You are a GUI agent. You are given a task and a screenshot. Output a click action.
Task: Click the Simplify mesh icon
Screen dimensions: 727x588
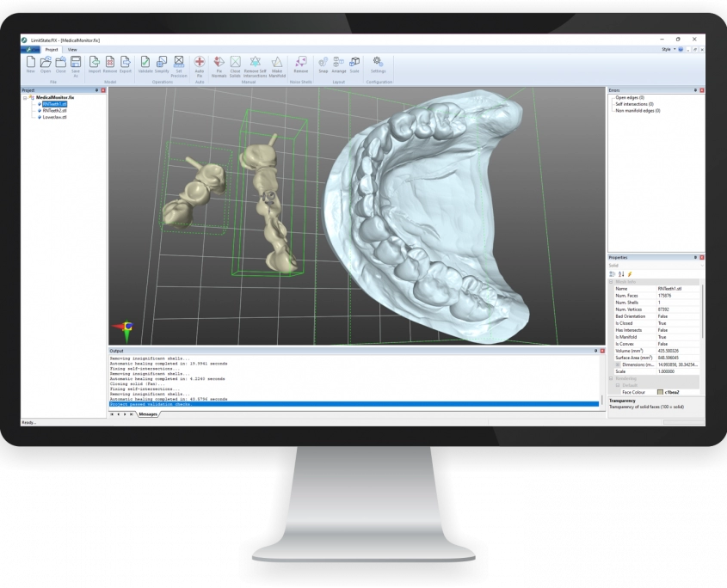click(x=162, y=63)
